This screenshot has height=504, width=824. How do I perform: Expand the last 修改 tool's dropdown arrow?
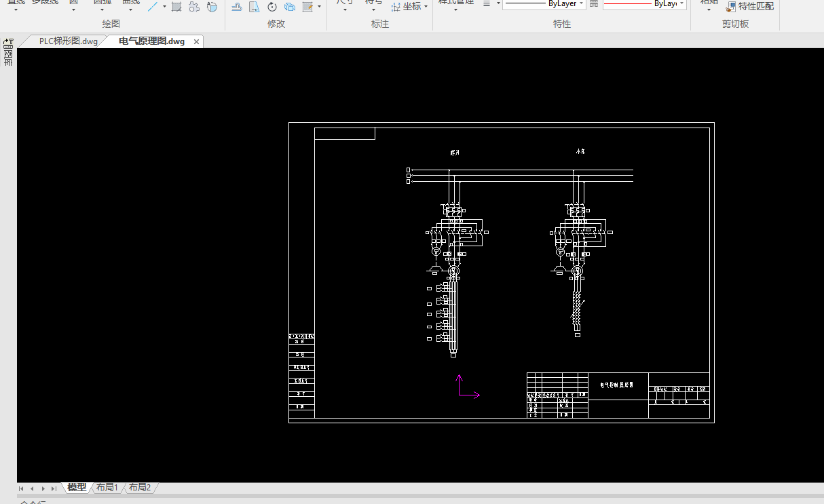pyautogui.click(x=320, y=7)
